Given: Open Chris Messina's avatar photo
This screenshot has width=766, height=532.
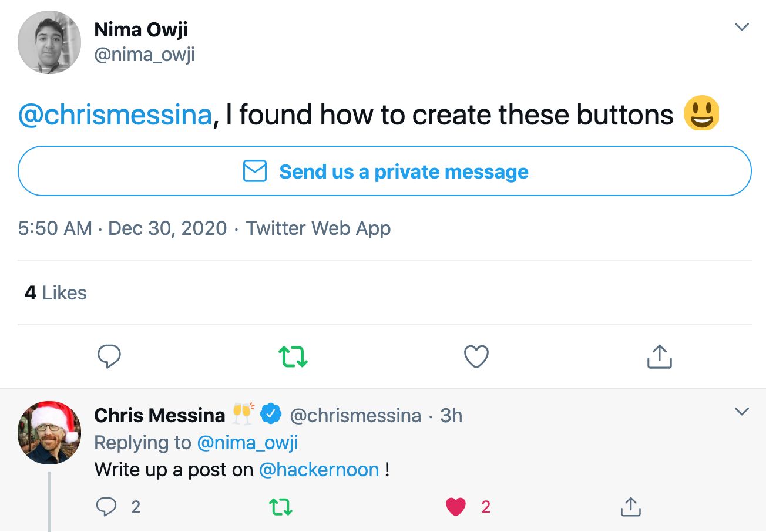Looking at the screenshot, I should 49,433.
